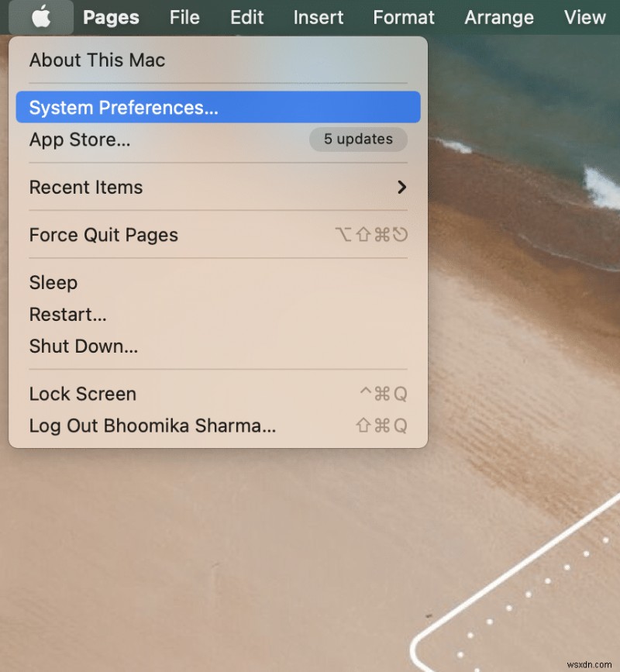Click the chevron next to Recent Items
This screenshot has height=672, width=620.
click(401, 187)
